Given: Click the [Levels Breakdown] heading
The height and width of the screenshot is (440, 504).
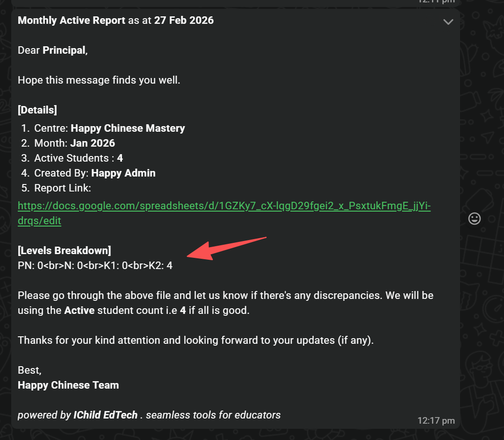Looking at the screenshot, I should (64, 250).
